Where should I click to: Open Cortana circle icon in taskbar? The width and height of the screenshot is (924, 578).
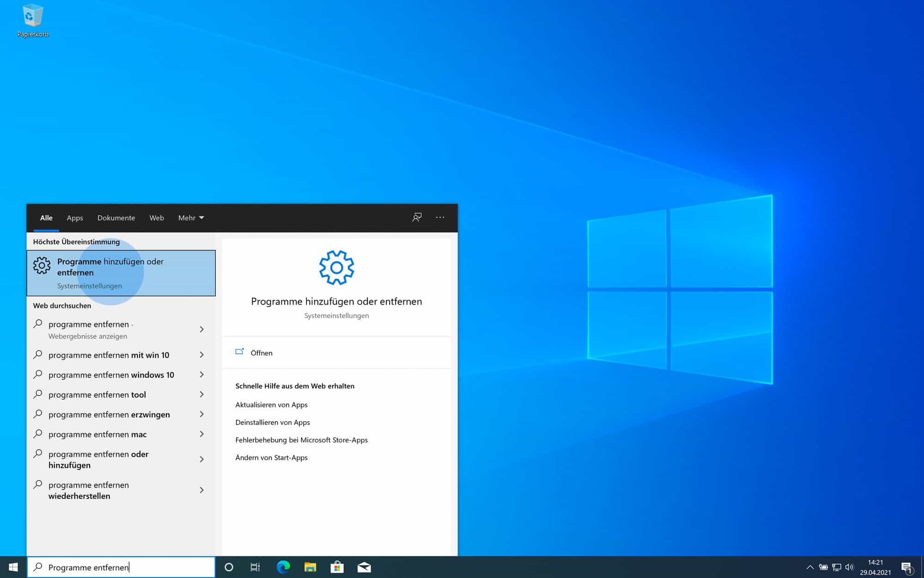(229, 567)
